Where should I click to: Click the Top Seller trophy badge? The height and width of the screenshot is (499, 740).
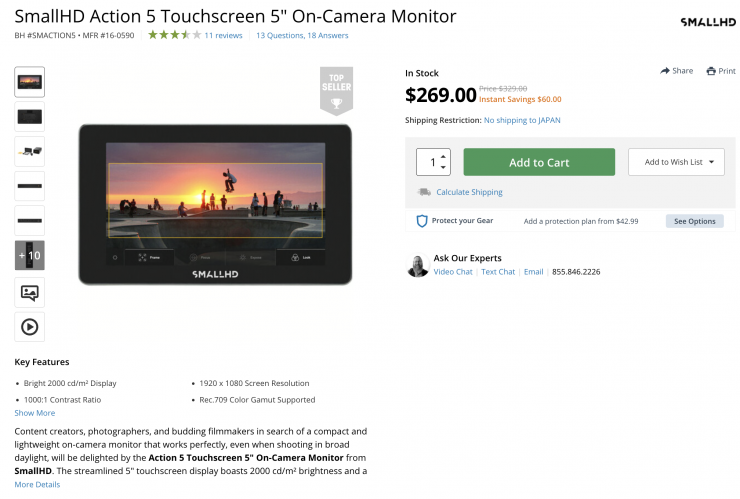pos(336,90)
